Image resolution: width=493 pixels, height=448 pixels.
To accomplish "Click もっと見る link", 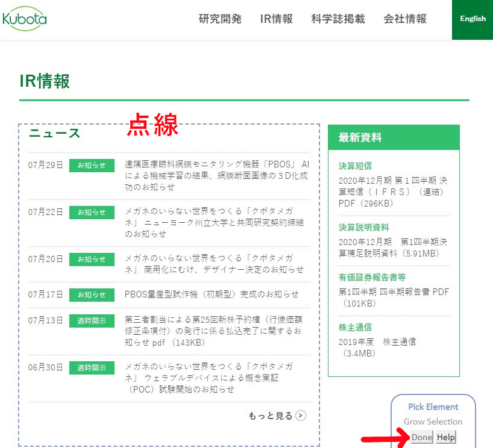I will point(271,415).
